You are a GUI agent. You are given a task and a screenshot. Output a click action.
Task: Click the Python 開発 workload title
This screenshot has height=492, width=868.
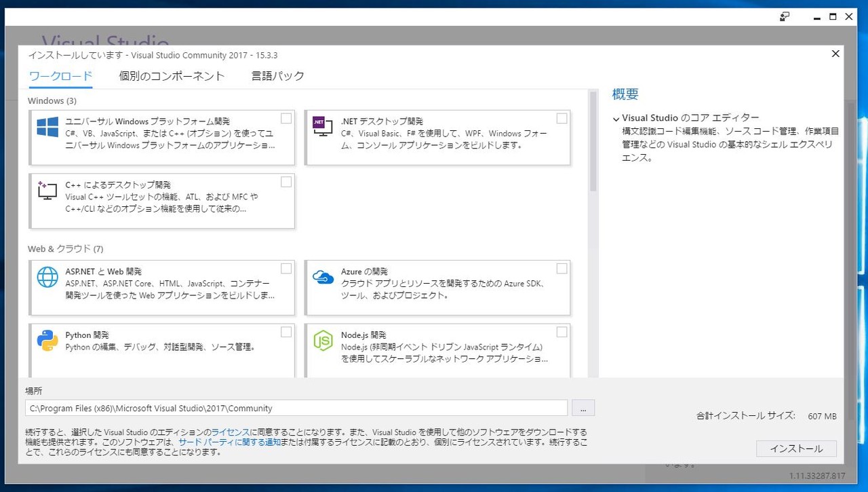[x=87, y=335]
